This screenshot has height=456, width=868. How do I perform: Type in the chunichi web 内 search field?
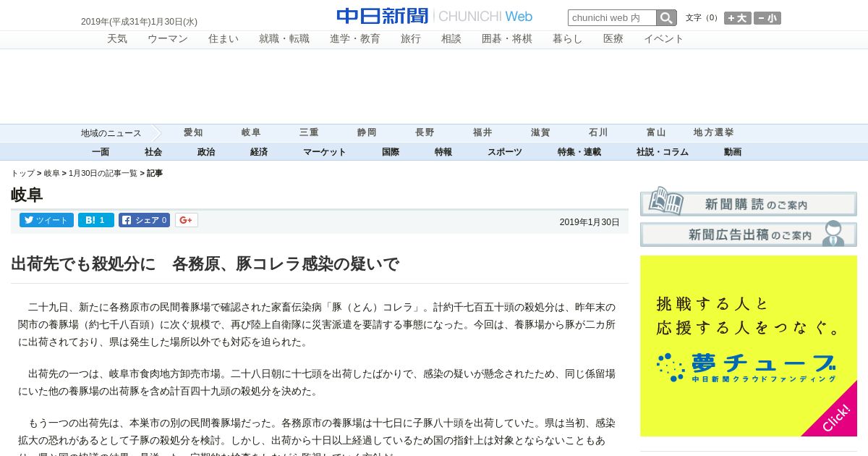click(x=612, y=18)
